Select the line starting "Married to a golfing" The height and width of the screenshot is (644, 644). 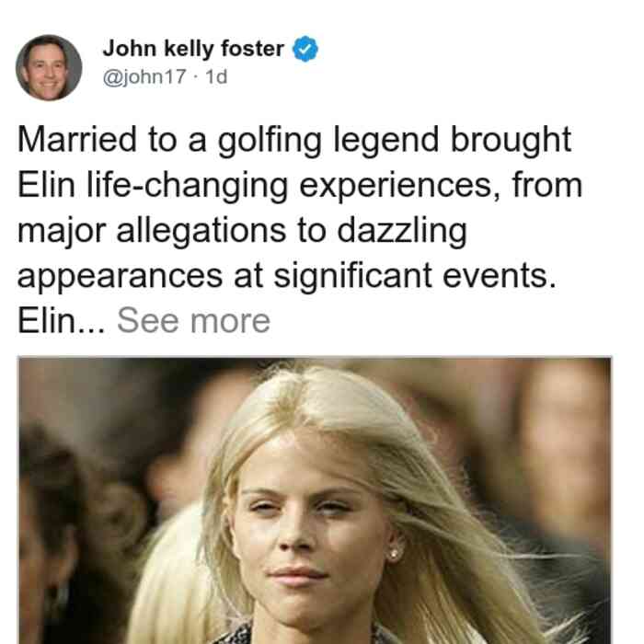[294, 141]
